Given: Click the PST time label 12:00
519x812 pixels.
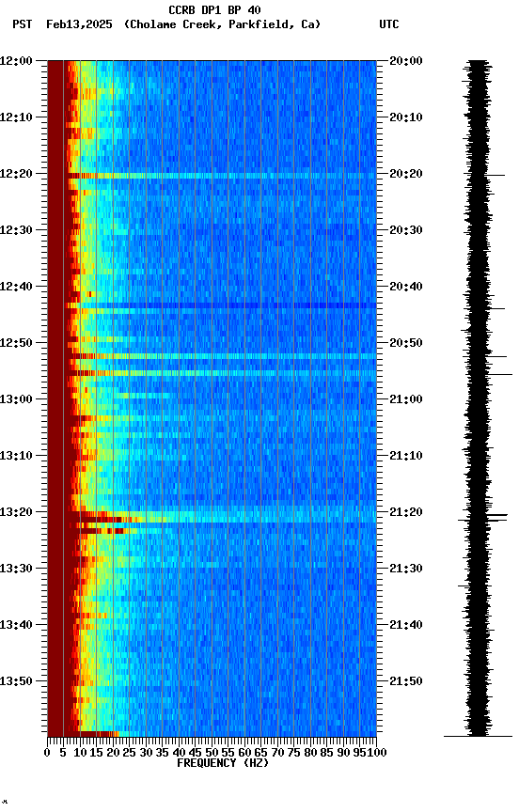Looking at the screenshot, I should pyautogui.click(x=16, y=61).
